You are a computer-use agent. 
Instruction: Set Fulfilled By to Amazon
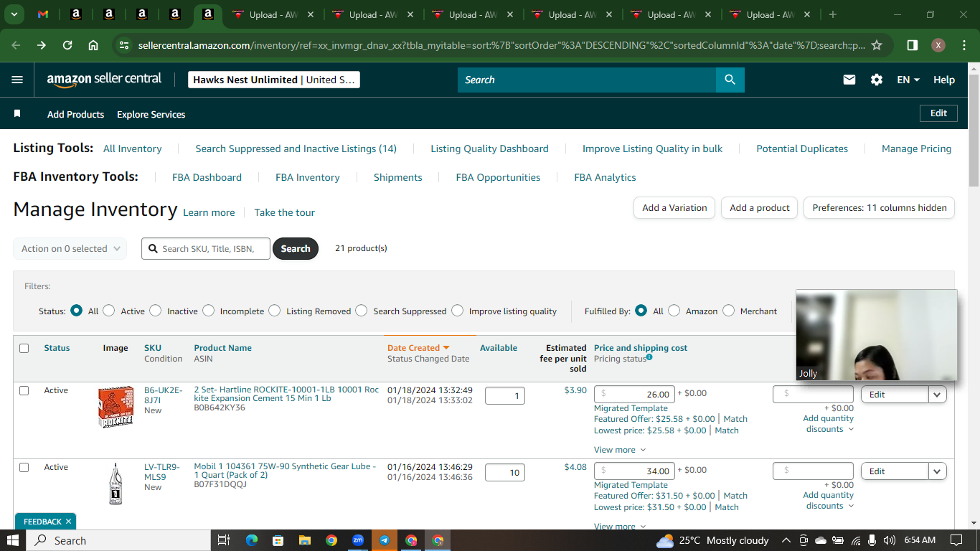point(674,311)
